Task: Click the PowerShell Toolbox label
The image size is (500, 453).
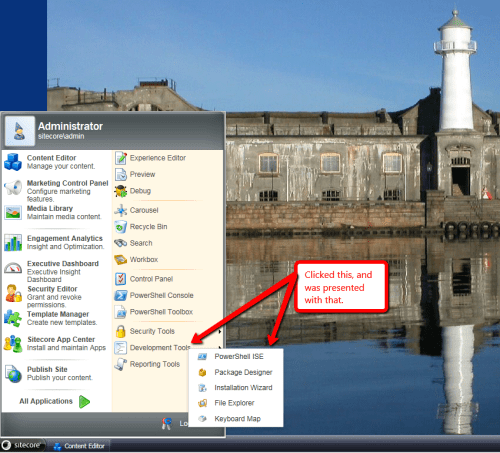Action: pyautogui.click(x=161, y=312)
